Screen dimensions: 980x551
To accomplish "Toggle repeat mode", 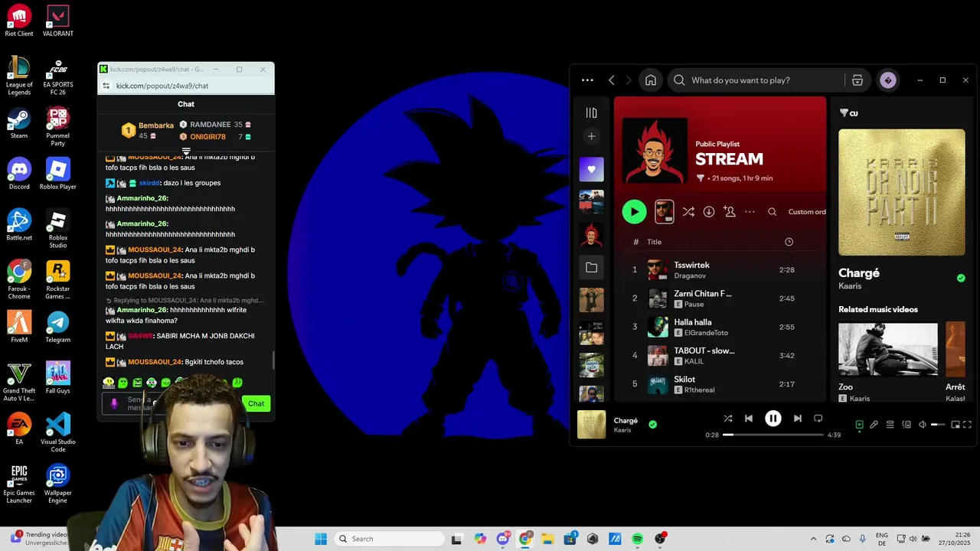I will click(x=818, y=419).
